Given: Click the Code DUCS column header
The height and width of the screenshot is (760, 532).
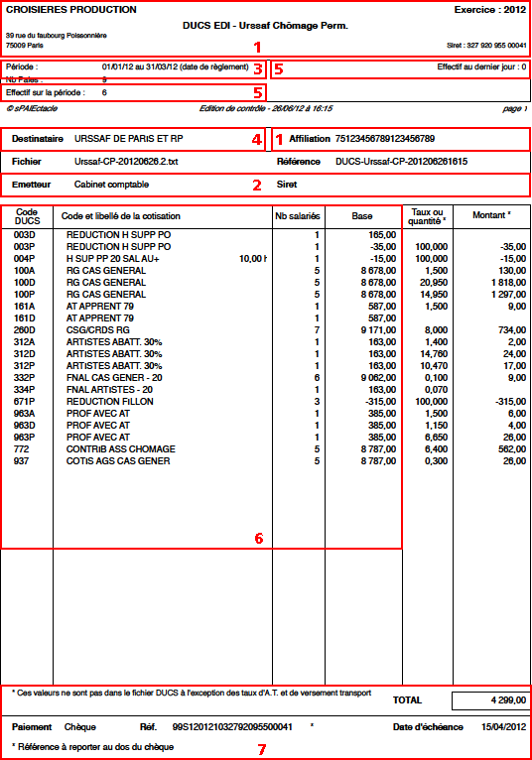Looking at the screenshot, I should tap(27, 216).
